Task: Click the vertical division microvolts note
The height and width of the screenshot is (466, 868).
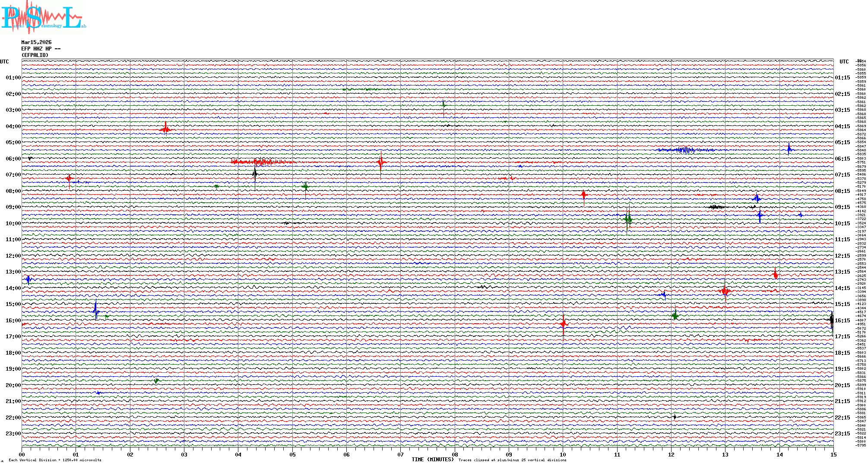Action: click(55, 460)
